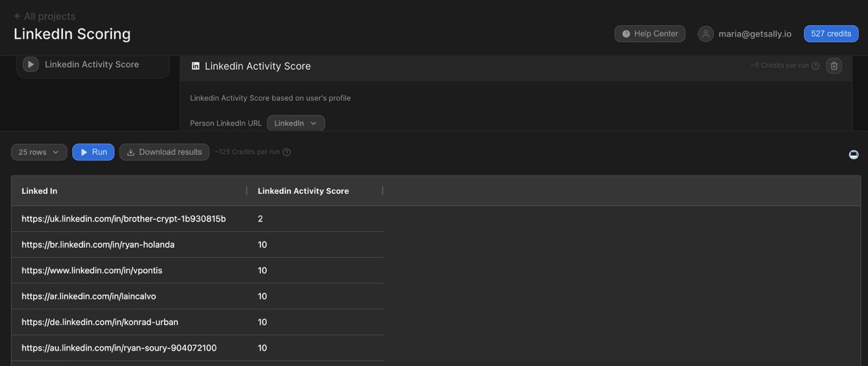Click the LinkedIn Scoring project title

pyautogui.click(x=72, y=34)
